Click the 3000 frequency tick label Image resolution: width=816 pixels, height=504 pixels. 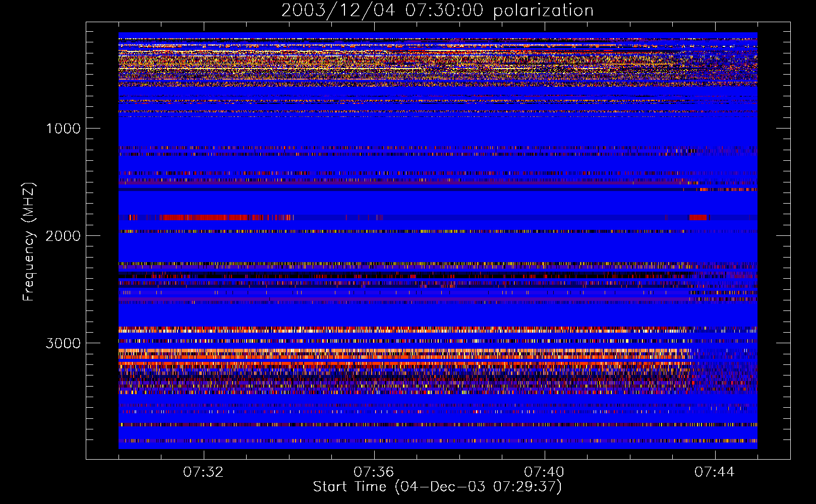64,343
